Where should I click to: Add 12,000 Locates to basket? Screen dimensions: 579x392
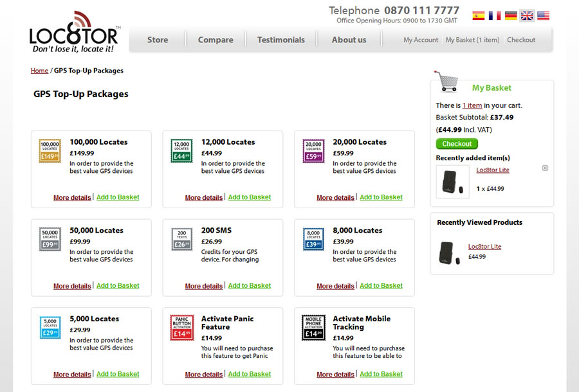click(250, 197)
